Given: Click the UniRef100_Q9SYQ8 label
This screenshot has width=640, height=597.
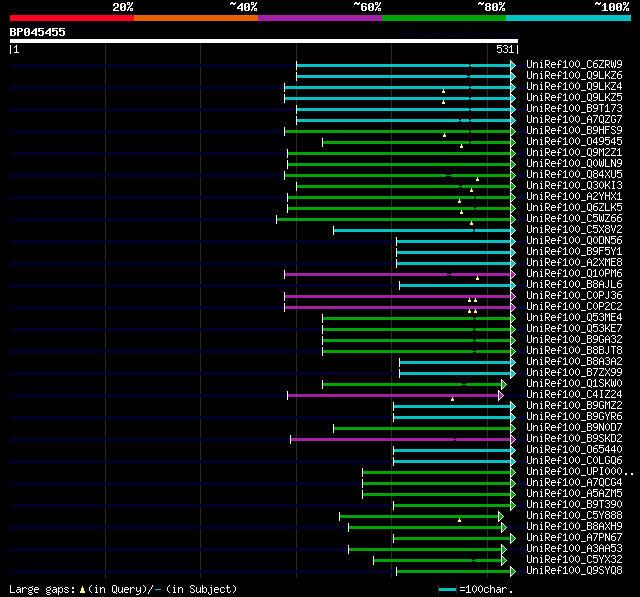Looking at the screenshot, I should (574, 571).
